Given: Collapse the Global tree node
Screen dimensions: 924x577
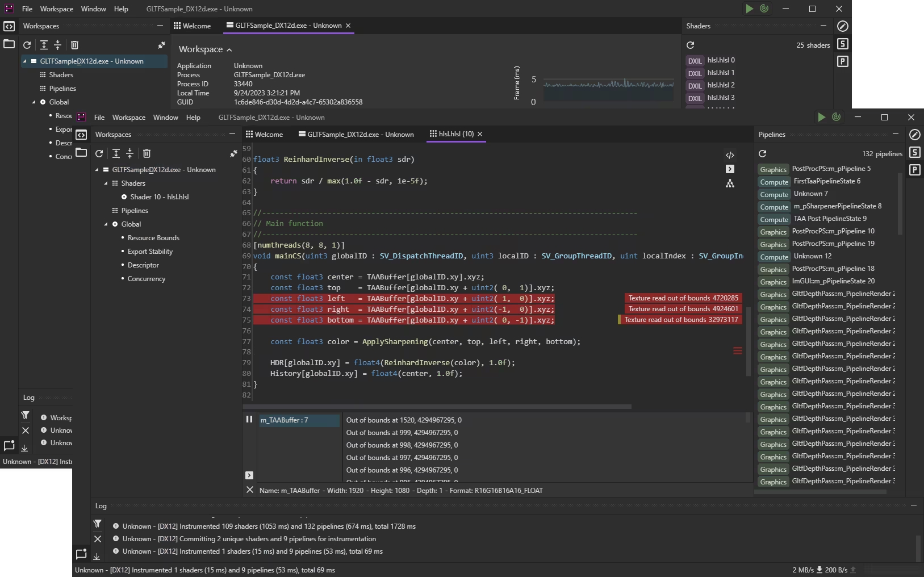Looking at the screenshot, I should (106, 224).
